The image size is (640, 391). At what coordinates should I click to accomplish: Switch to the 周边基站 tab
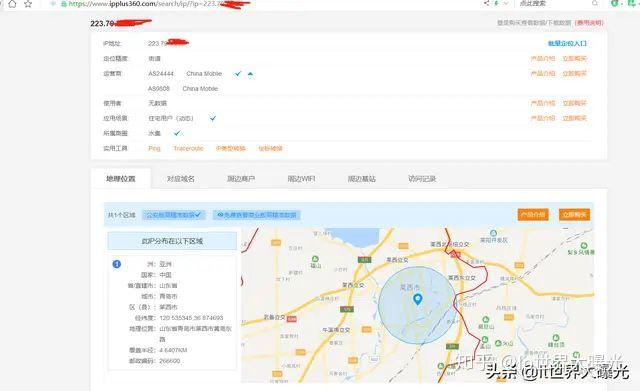point(362,178)
